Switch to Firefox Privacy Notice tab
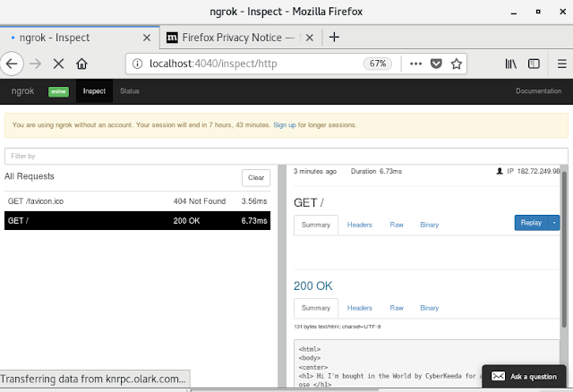The height and width of the screenshot is (392, 573). pos(241,38)
